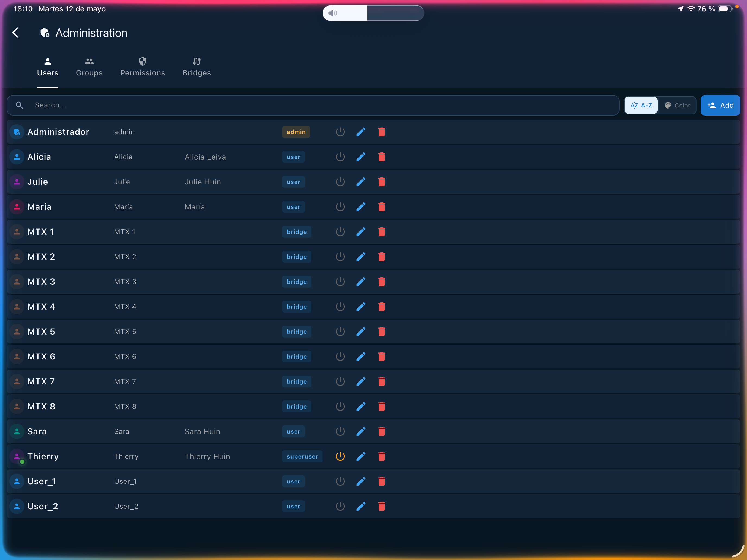Click the superuser role badge
Screen dimensions: 747x560
pyautogui.click(x=302, y=457)
